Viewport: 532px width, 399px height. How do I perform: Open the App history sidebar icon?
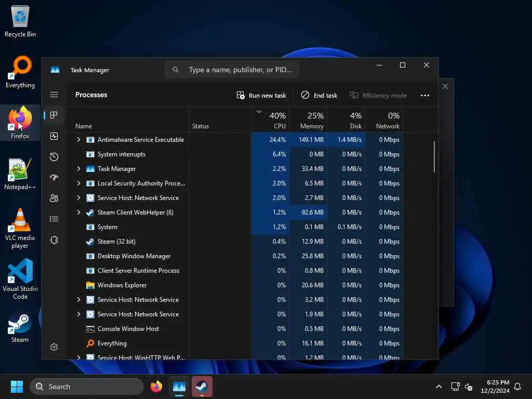[54, 157]
